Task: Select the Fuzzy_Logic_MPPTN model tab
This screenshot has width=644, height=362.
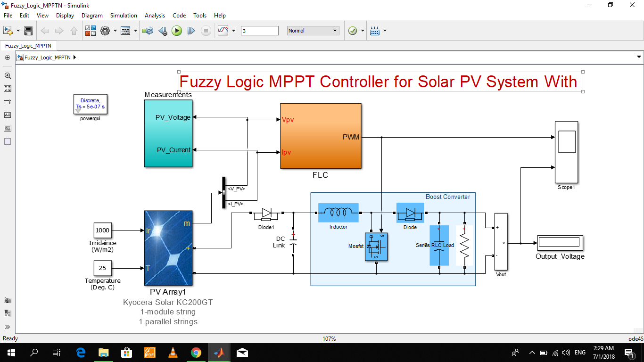Action: click(x=28, y=46)
